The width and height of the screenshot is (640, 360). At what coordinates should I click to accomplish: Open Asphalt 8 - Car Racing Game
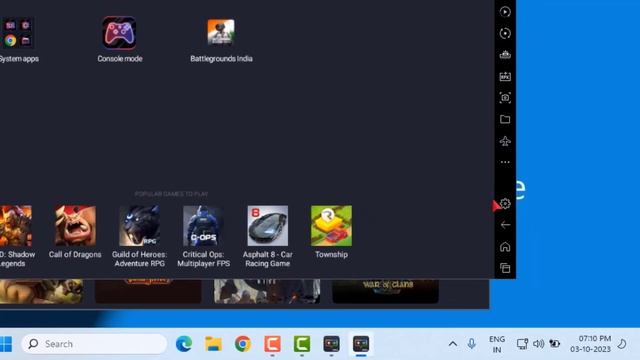[267, 226]
